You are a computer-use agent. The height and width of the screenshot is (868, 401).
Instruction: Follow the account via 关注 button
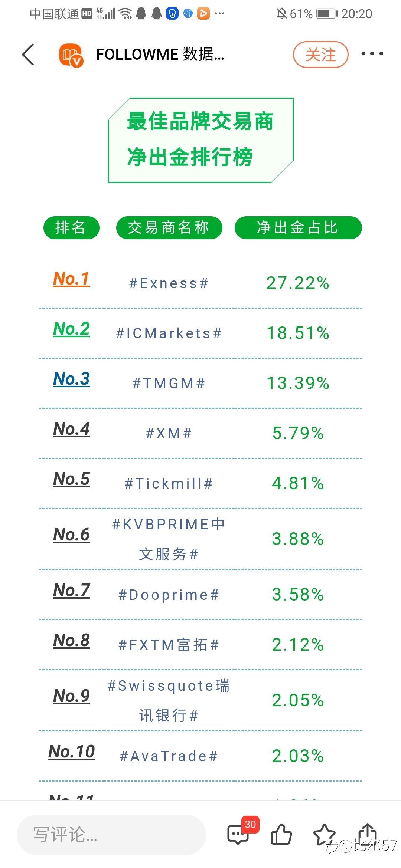pos(321,55)
